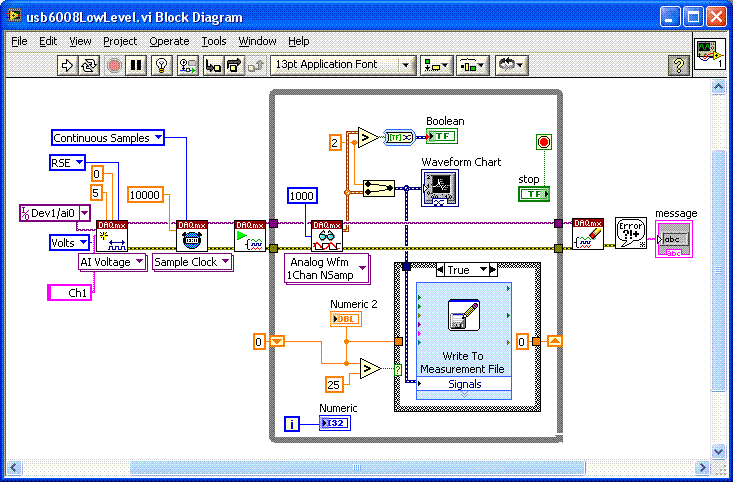The image size is (733, 487).
Task: Click the loop condition stop terminal
Action: point(544,142)
